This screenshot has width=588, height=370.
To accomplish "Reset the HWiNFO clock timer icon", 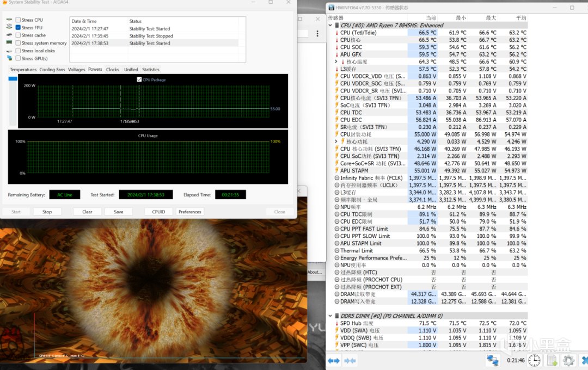I will [535, 360].
